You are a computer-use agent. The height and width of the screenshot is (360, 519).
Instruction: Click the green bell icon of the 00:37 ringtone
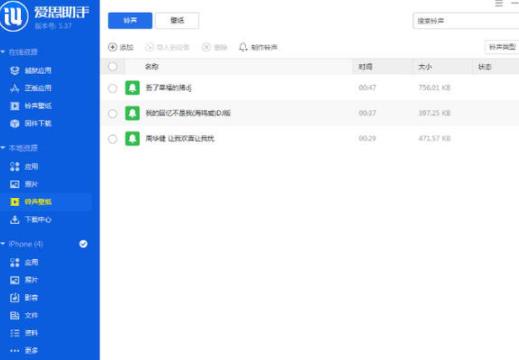(x=132, y=113)
